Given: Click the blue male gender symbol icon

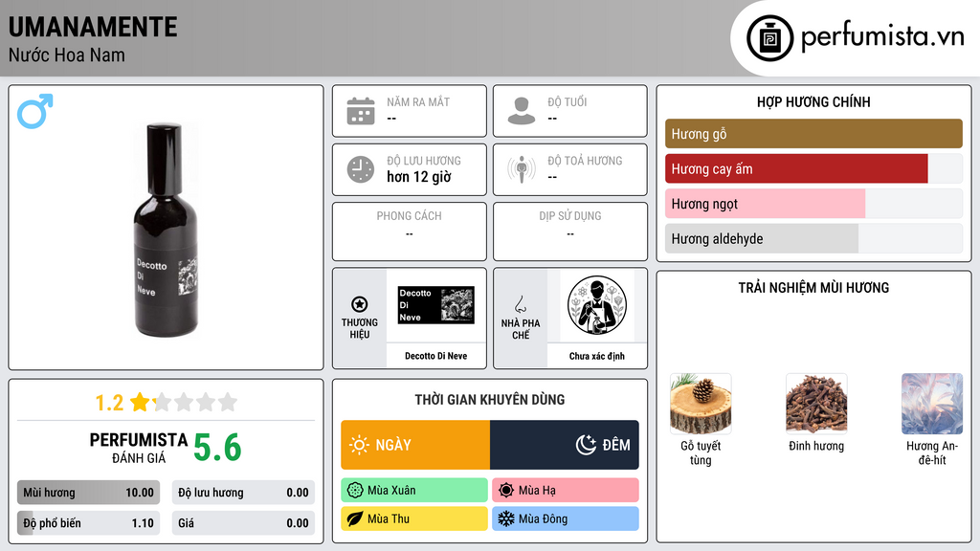Looking at the screenshot, I should pyautogui.click(x=35, y=111).
